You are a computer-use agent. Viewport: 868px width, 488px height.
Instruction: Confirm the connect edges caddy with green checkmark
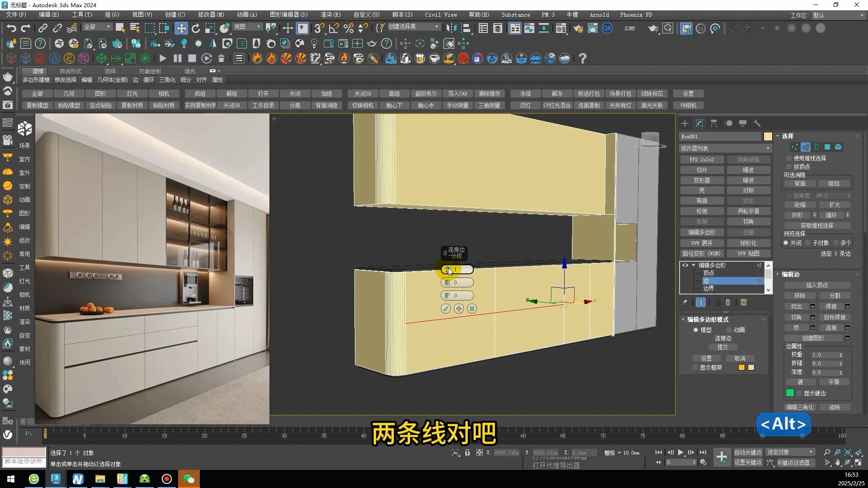pos(445,309)
